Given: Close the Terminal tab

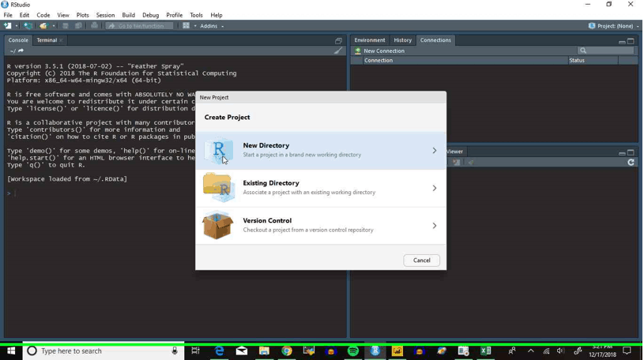Looking at the screenshot, I should coord(61,40).
